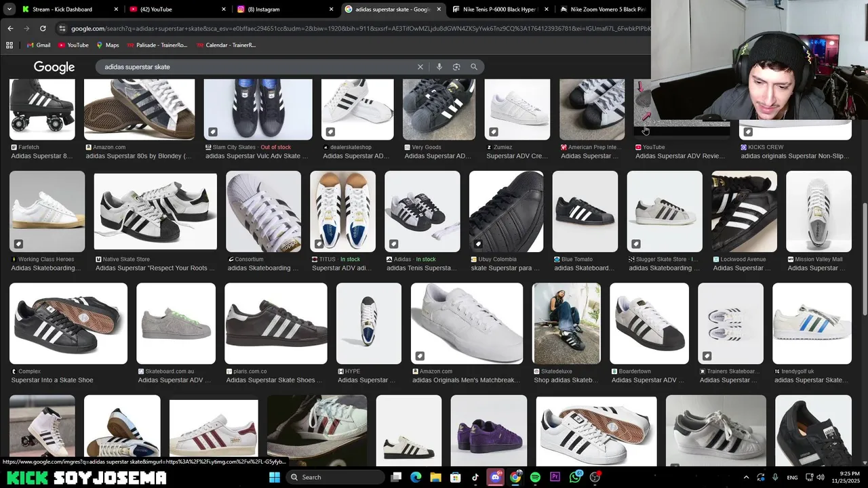
Task: Open the Windows Start menu
Action: (275, 477)
